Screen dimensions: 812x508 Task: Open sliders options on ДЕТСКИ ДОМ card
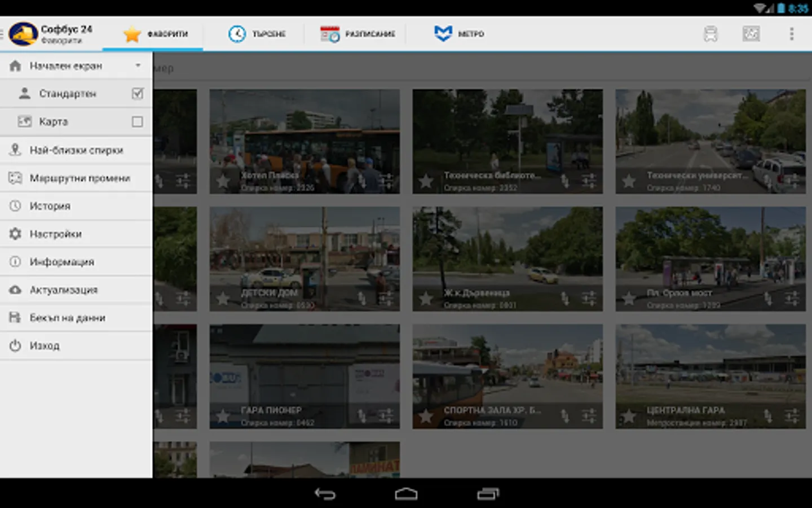[x=386, y=298]
